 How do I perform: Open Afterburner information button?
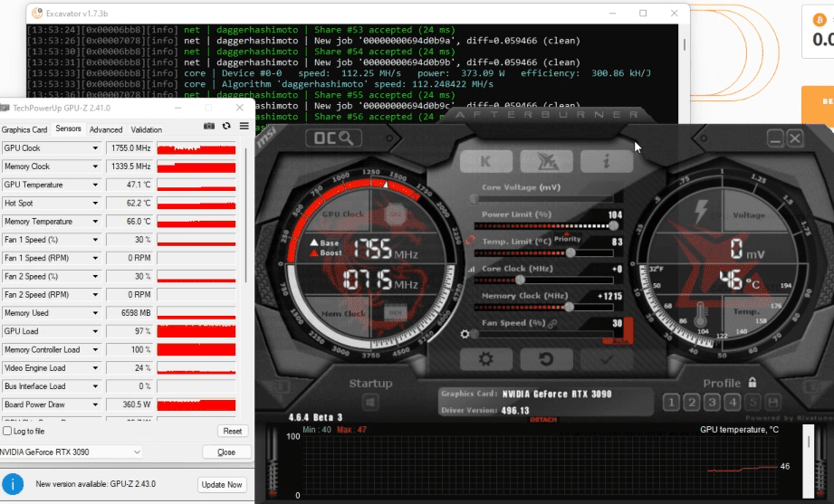click(x=607, y=161)
